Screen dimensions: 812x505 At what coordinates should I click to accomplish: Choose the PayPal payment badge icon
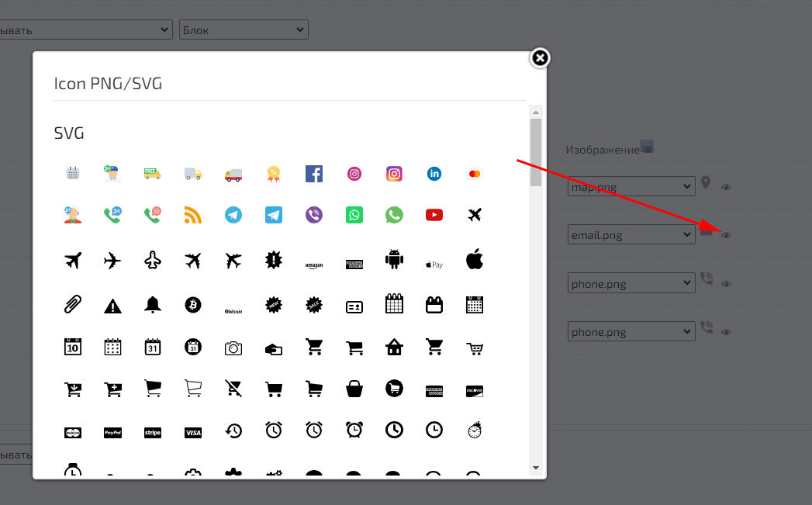(112, 433)
